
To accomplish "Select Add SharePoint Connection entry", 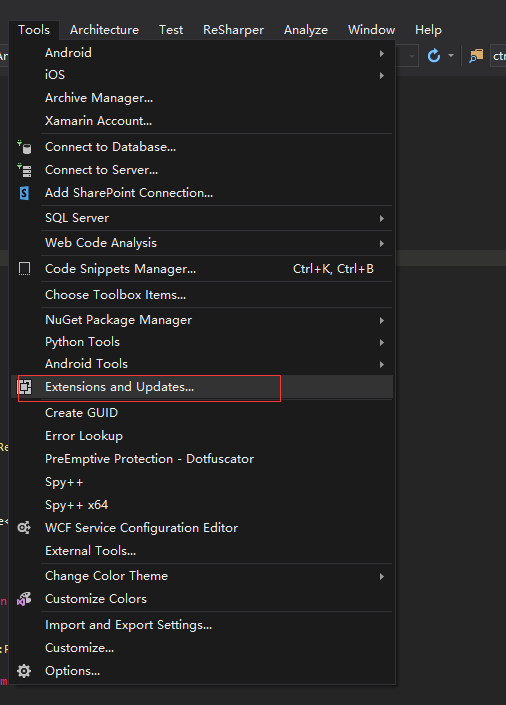I will pyautogui.click(x=202, y=193).
